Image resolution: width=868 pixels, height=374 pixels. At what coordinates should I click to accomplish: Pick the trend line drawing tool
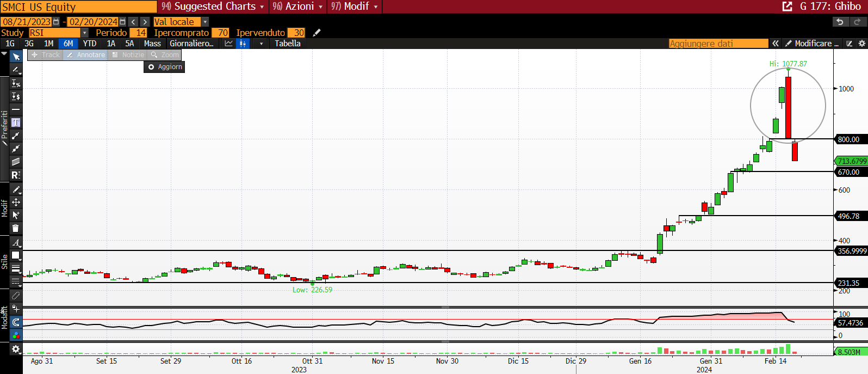tap(16, 70)
